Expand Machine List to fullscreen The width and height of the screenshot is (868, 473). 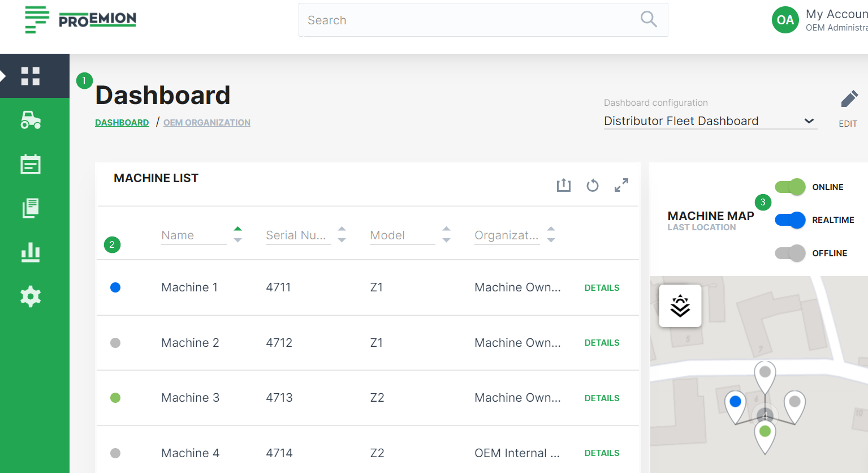click(621, 185)
